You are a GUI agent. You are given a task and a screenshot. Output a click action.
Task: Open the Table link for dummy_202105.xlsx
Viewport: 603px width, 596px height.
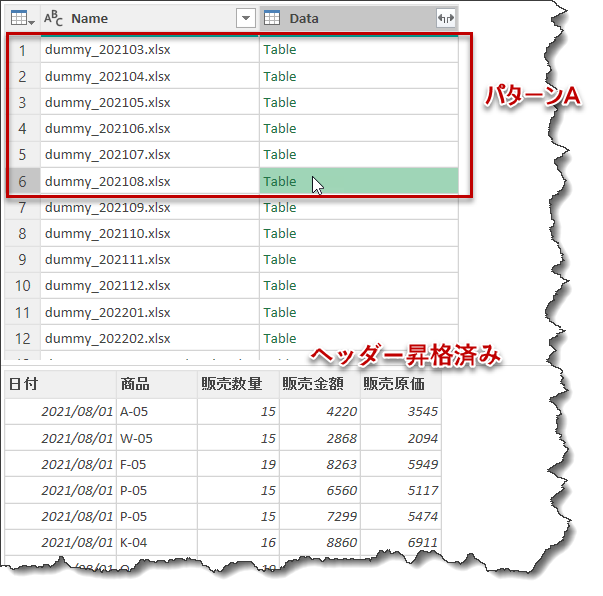click(x=280, y=103)
